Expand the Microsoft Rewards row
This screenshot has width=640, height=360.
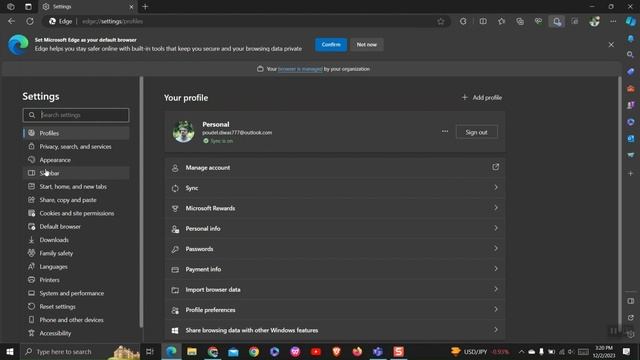tap(335, 208)
